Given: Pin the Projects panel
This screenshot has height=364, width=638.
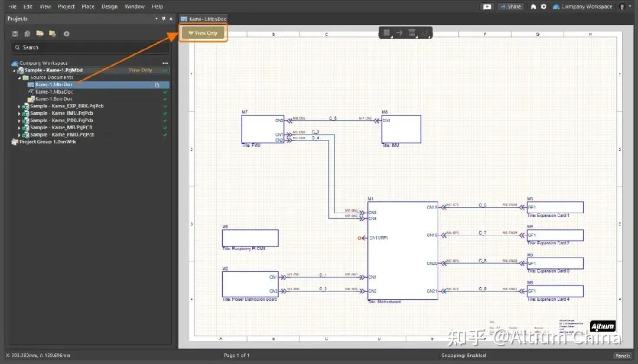Looking at the screenshot, I should point(164,19).
